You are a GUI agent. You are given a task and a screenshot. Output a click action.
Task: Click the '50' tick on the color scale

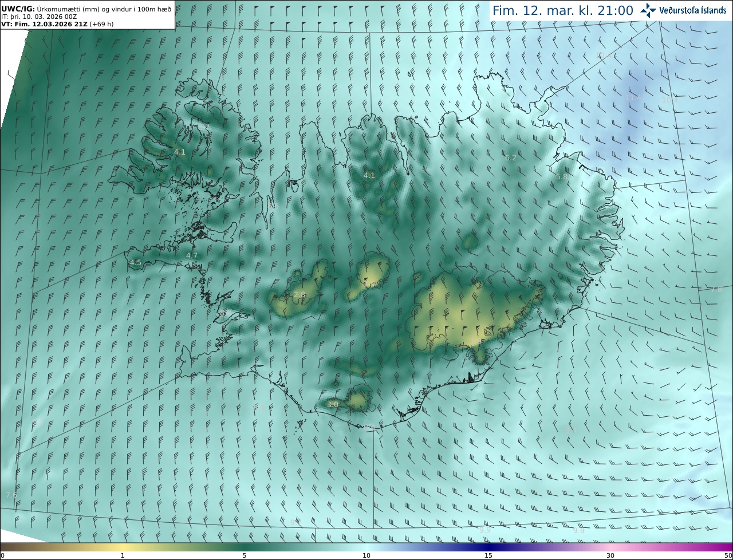(728, 555)
